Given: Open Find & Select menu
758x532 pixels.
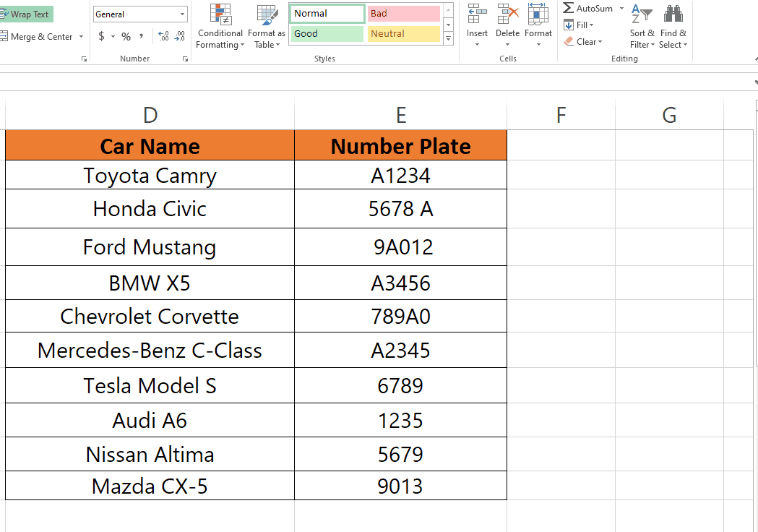Looking at the screenshot, I should pos(673,27).
